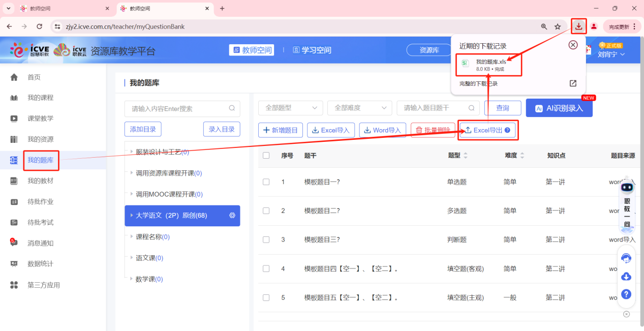
Task: Check the checkbox for 模板题目三
Action: pyautogui.click(x=266, y=239)
